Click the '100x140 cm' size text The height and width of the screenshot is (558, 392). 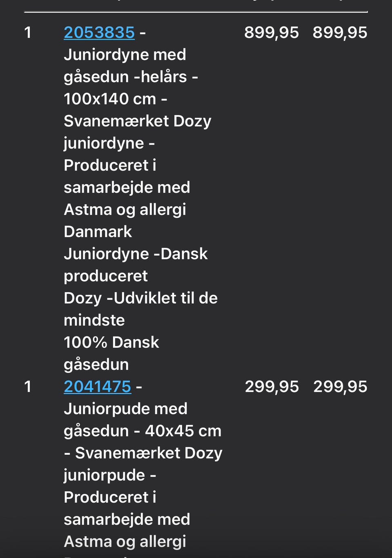pos(110,99)
